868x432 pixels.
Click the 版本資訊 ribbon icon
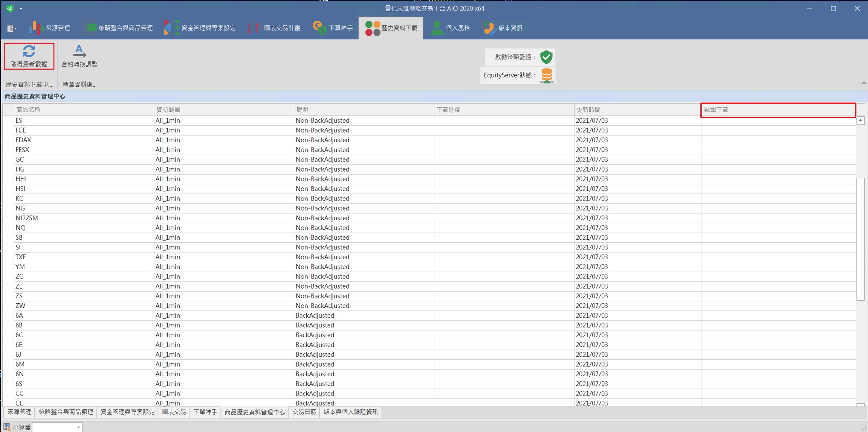tap(489, 28)
